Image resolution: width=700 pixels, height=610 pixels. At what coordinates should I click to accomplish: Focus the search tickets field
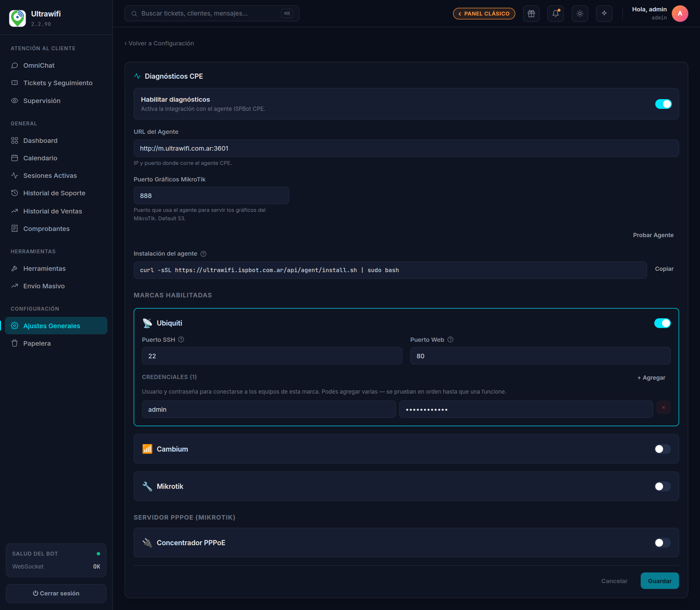click(x=212, y=14)
